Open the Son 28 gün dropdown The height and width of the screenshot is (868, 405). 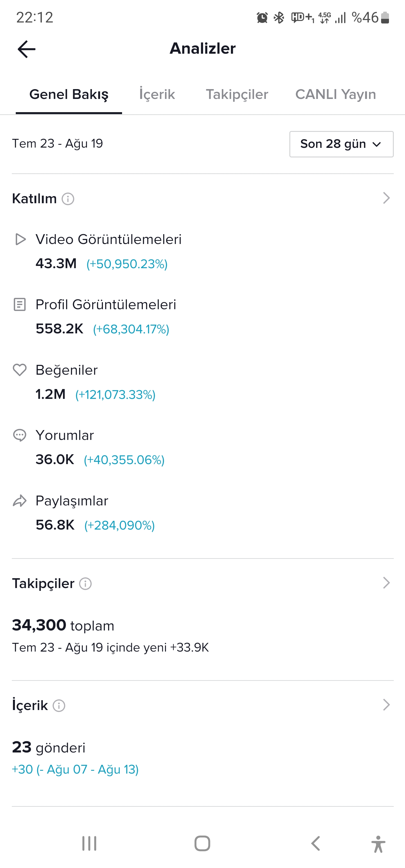click(x=341, y=144)
